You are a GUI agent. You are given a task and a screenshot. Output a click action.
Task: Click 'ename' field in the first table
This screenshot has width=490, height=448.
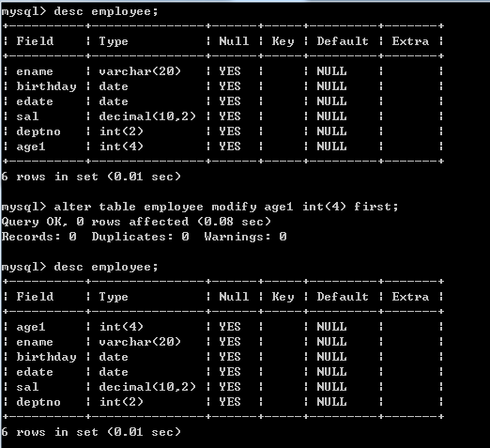click(35, 71)
